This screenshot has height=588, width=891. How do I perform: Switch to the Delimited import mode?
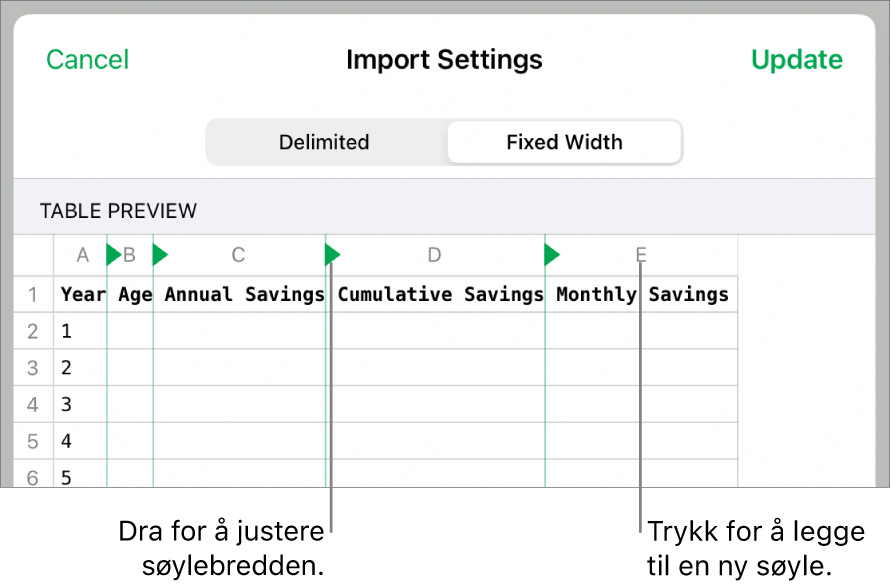[x=324, y=142]
